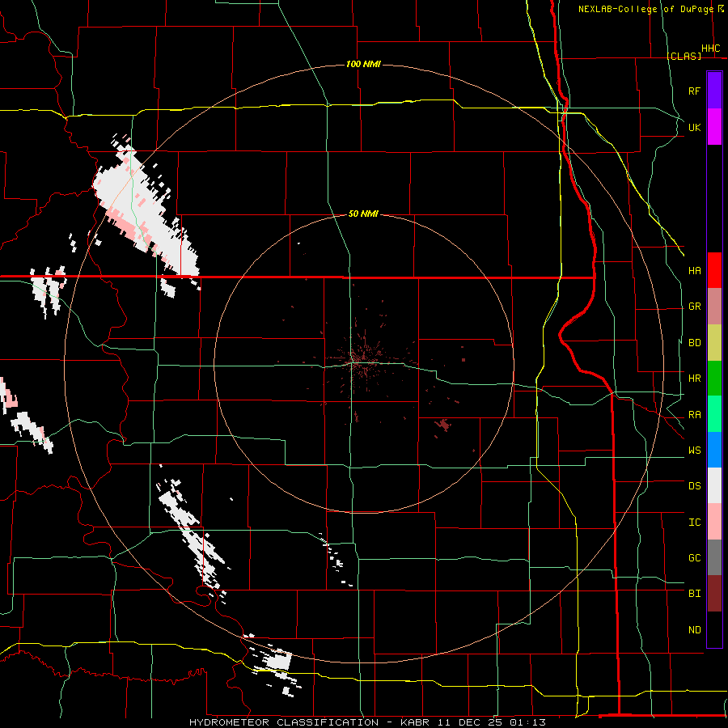Click the "WS" legend label
The image size is (728, 728).
(x=694, y=451)
